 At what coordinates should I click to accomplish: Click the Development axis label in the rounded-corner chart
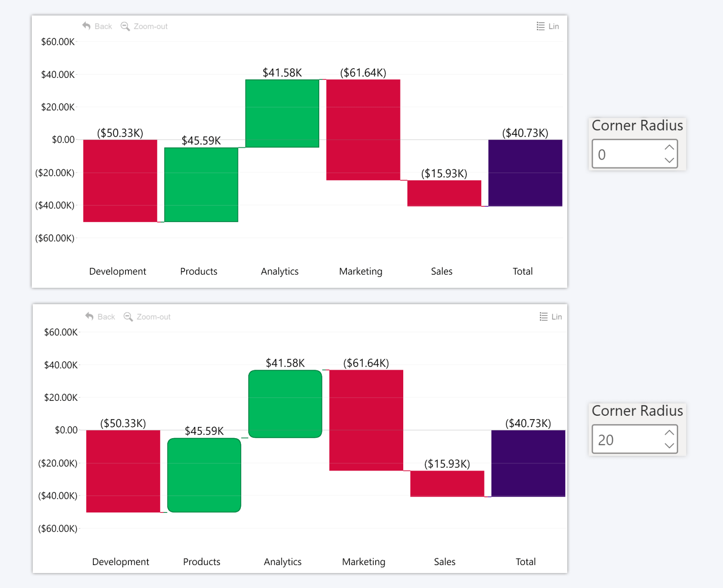pyautogui.click(x=120, y=562)
